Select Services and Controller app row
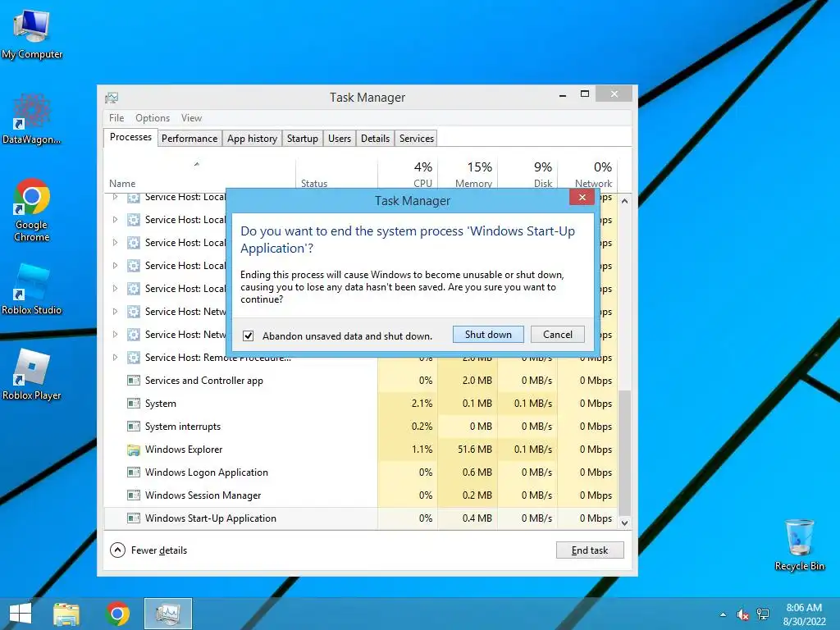 pos(361,381)
